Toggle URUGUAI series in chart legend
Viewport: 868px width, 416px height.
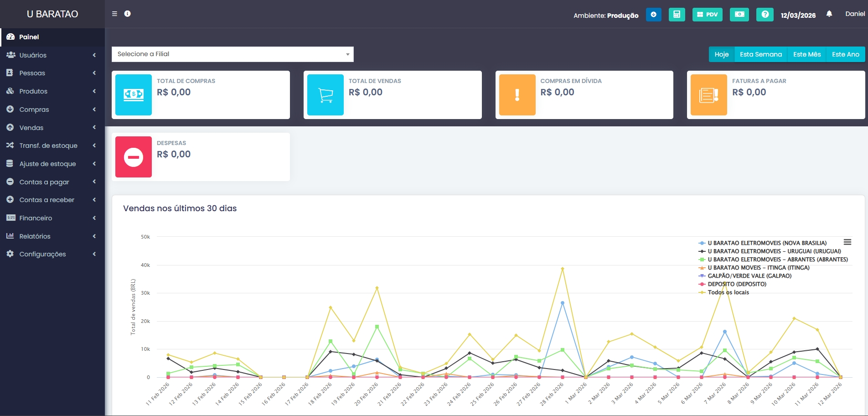point(770,251)
